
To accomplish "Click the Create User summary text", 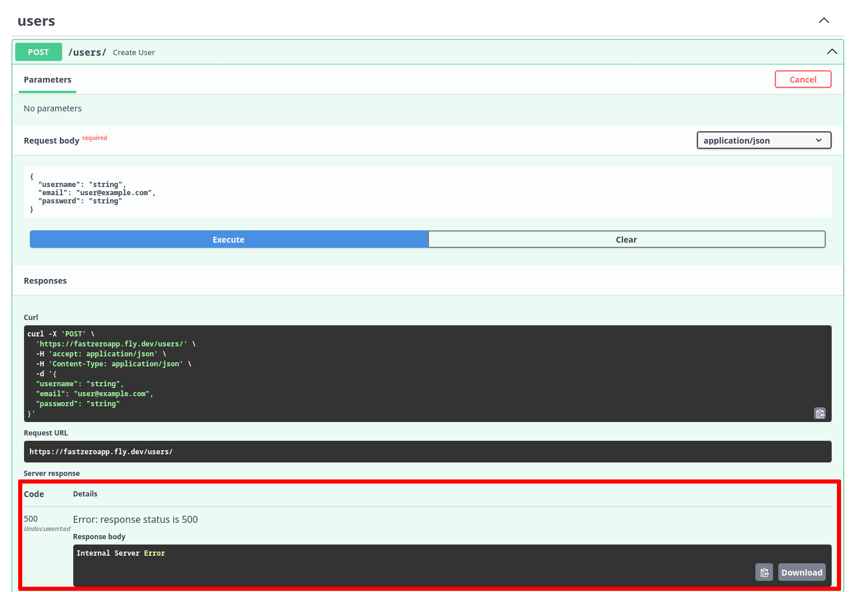I will click(x=134, y=52).
